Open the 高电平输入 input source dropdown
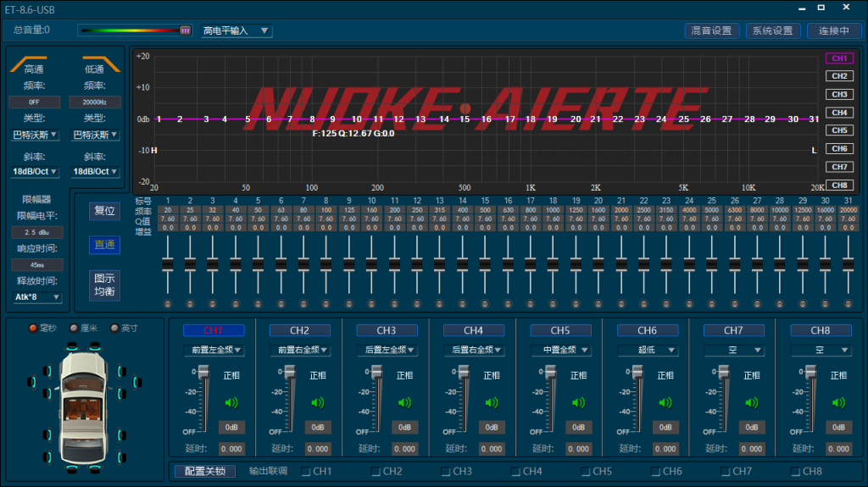 pyautogui.click(x=236, y=30)
